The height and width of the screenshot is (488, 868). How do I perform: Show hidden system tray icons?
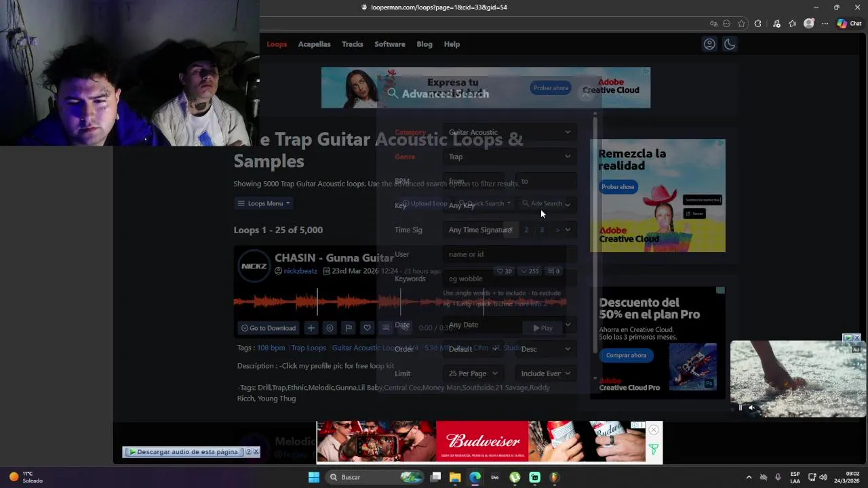(x=749, y=477)
